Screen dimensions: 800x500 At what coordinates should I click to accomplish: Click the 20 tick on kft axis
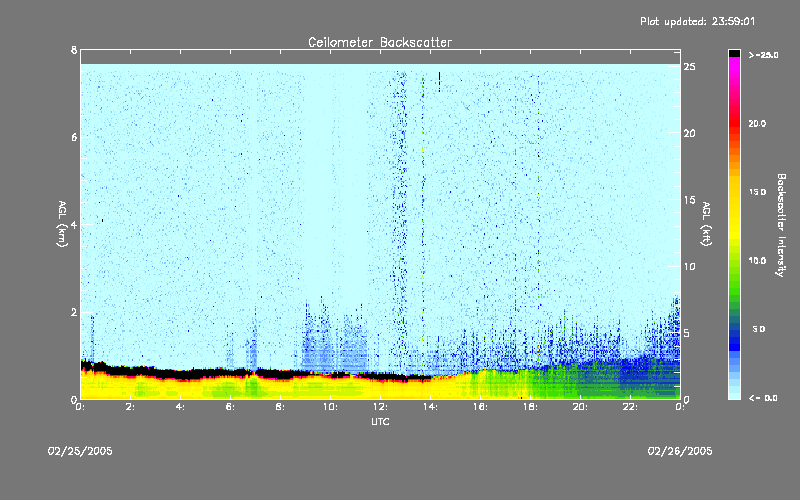690,133
